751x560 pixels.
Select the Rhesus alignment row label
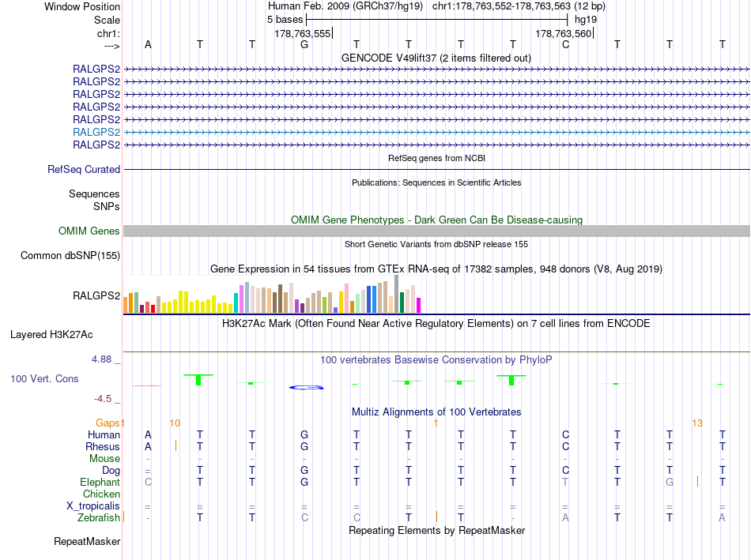[x=103, y=446]
